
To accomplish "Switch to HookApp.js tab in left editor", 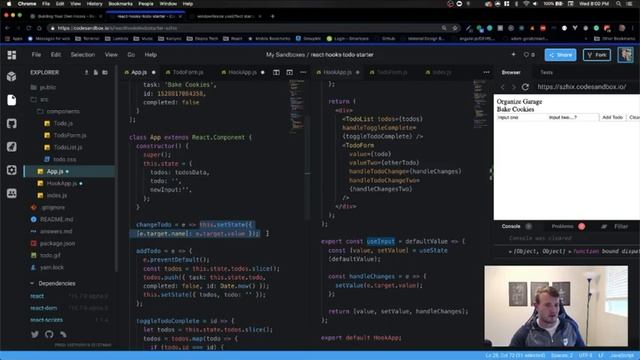I will click(243, 72).
